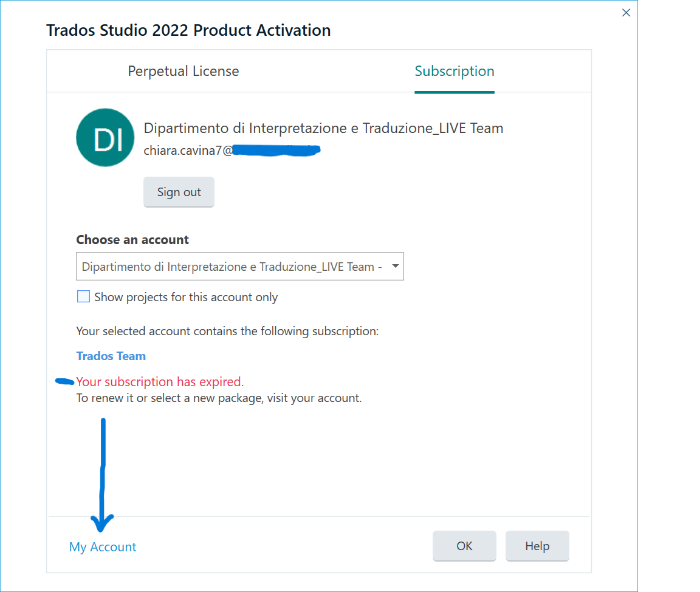The height and width of the screenshot is (592, 700).
Task: Click the green DI profile avatar
Action: (x=105, y=137)
